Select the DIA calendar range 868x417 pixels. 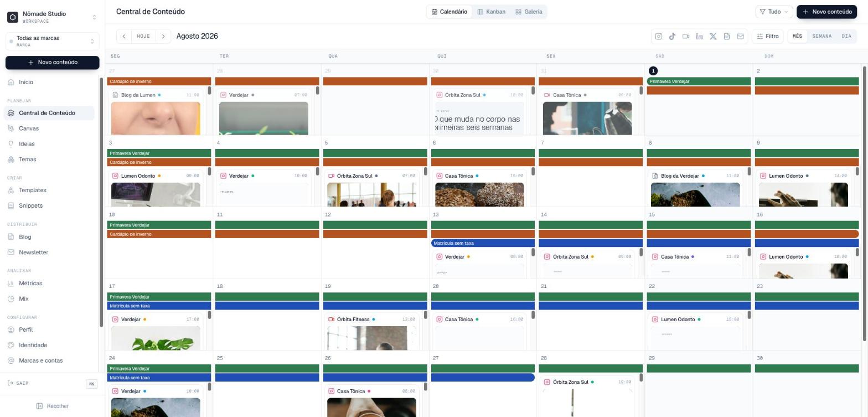(846, 37)
